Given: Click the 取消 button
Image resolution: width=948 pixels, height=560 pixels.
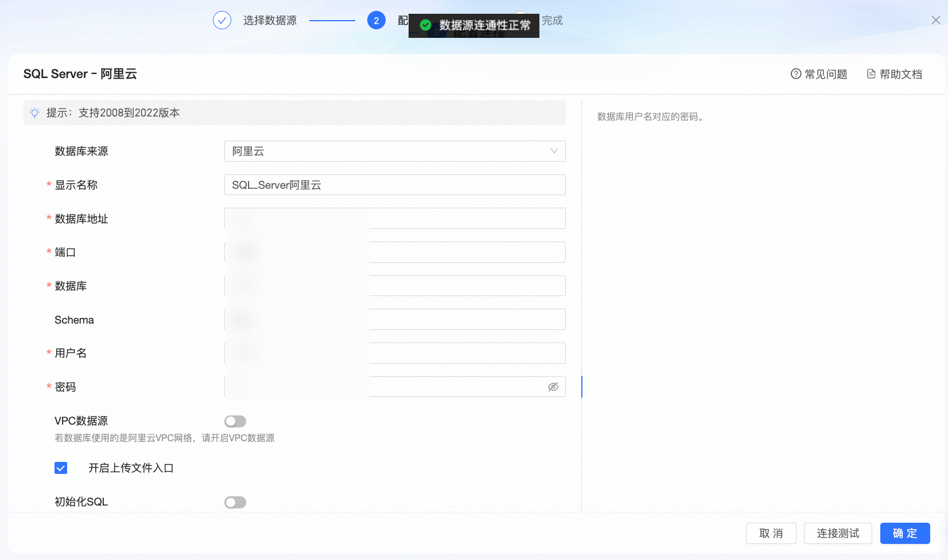Looking at the screenshot, I should tap(771, 534).
